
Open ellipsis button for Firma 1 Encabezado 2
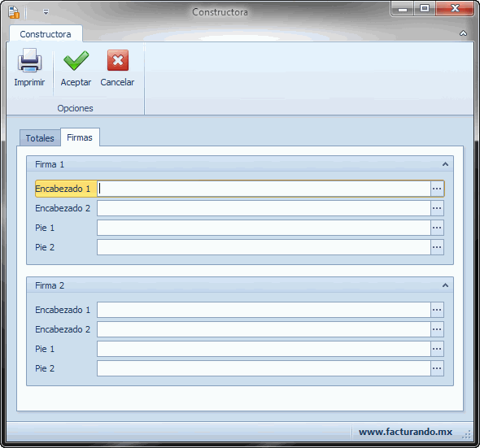point(437,208)
